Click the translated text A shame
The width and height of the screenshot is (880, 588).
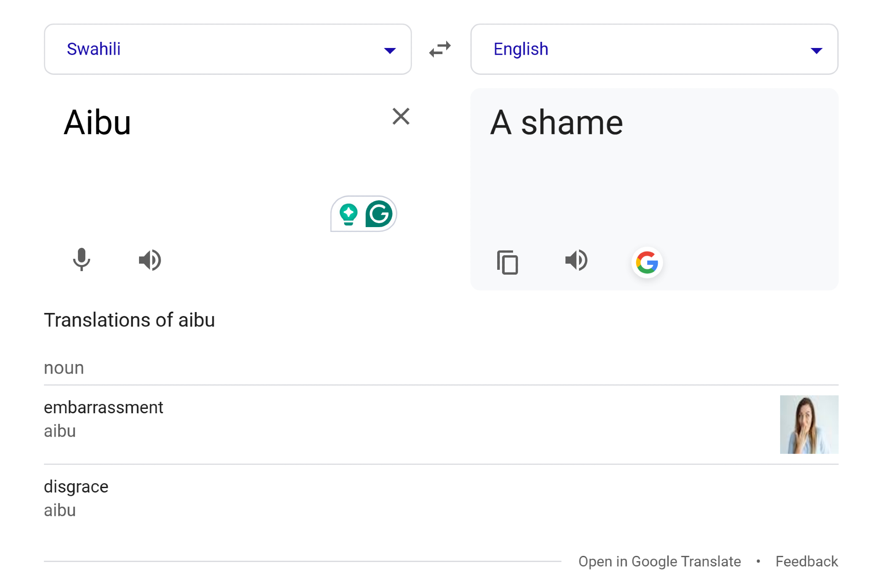(x=557, y=122)
